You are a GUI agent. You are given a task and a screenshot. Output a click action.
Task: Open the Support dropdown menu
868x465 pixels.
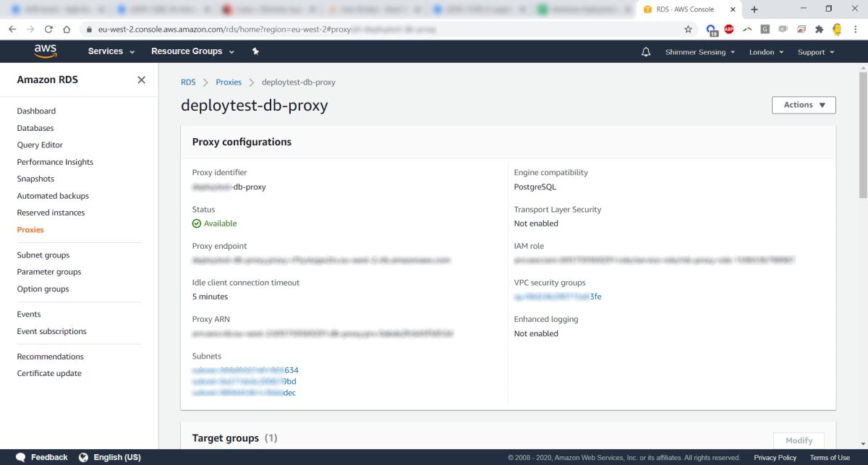coord(816,52)
